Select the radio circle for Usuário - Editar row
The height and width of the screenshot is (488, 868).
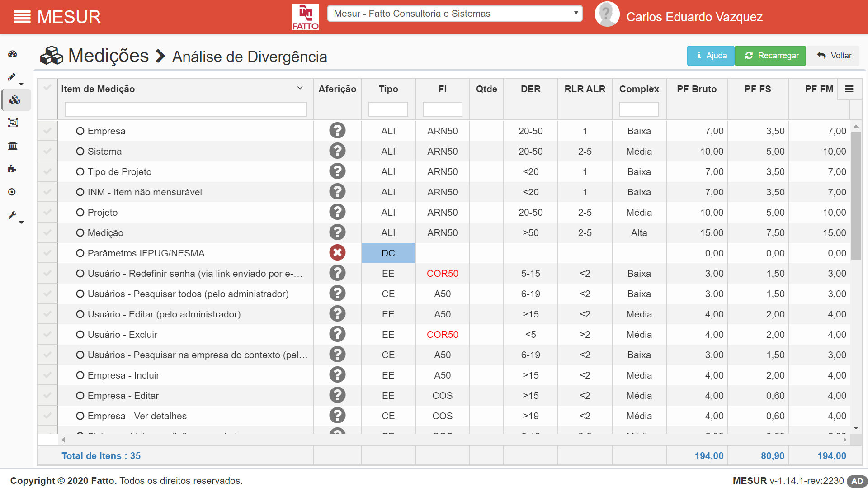[80, 314]
